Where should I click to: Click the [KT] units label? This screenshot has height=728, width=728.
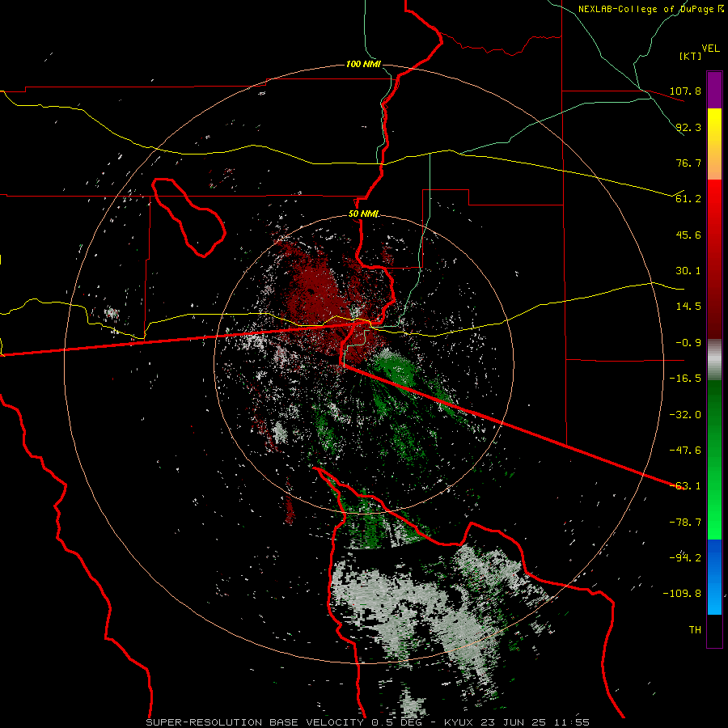691,56
